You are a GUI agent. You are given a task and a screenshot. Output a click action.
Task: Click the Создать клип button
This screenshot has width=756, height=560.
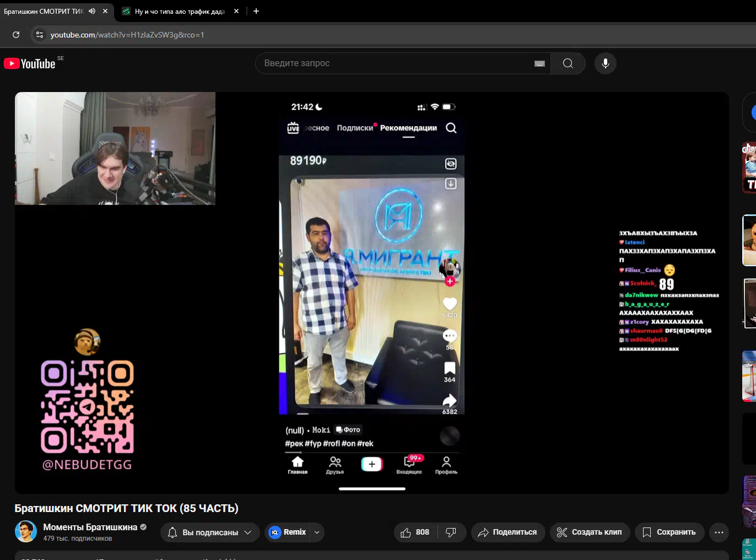(x=590, y=532)
